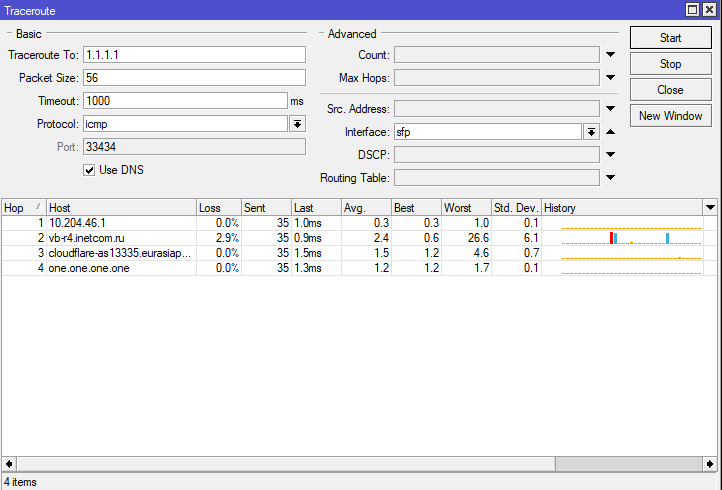Expand the Routing Table field arrow
Screen dimensions: 722x490
pos(611,177)
